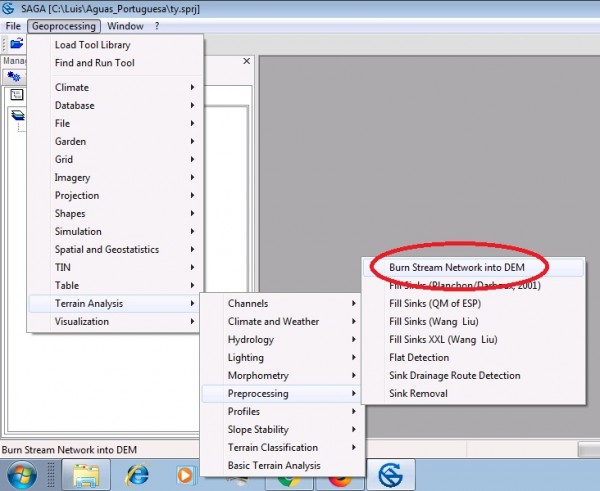The height and width of the screenshot is (491, 600).
Task: Run Fill Sinks (Planchon/Darboux, 2001)
Action: tap(473, 285)
